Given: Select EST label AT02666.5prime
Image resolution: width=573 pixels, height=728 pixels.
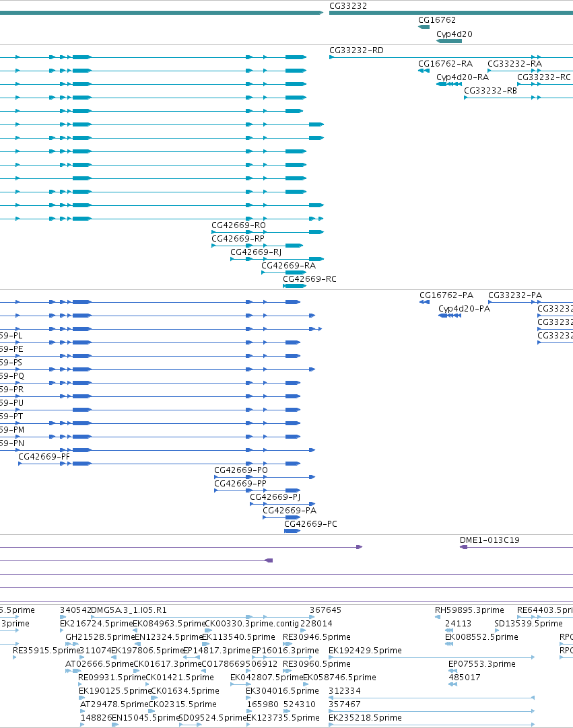Looking at the screenshot, I should coord(99,664).
